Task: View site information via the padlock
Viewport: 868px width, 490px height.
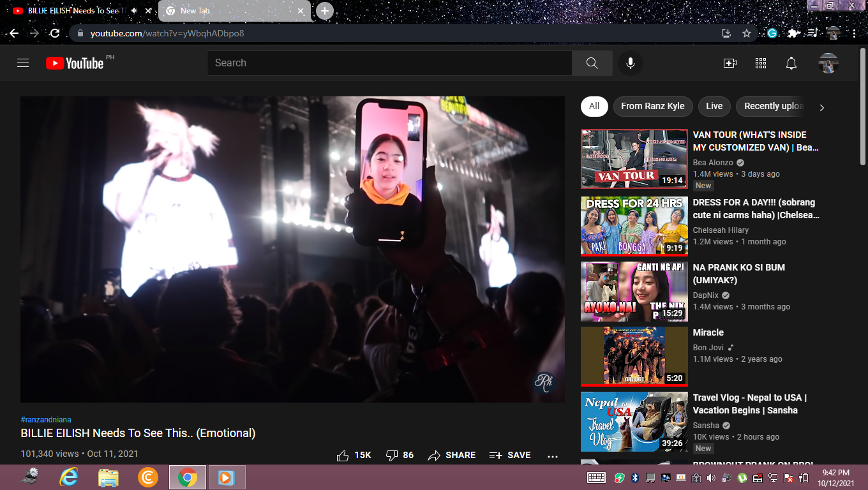Action: point(80,33)
